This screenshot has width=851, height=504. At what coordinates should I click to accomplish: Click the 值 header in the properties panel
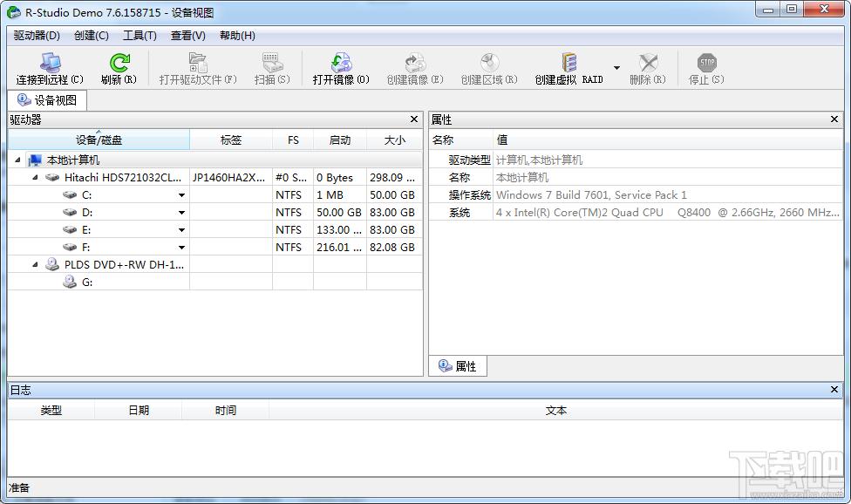coord(668,140)
